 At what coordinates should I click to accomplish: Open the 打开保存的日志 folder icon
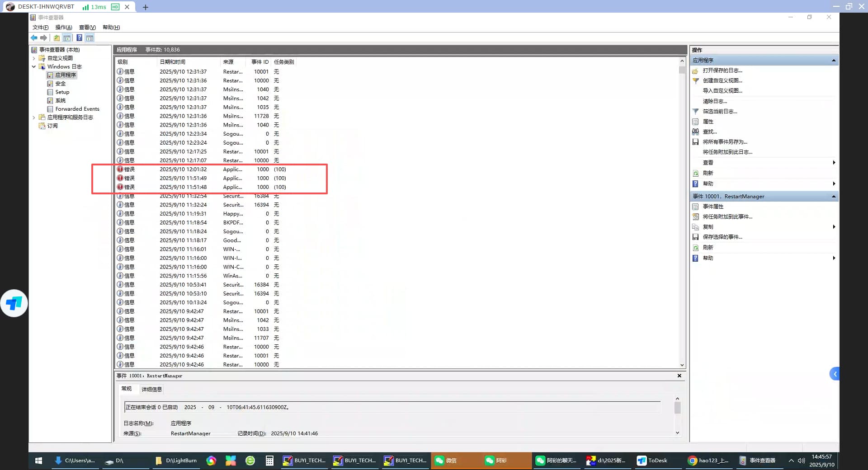click(x=696, y=71)
